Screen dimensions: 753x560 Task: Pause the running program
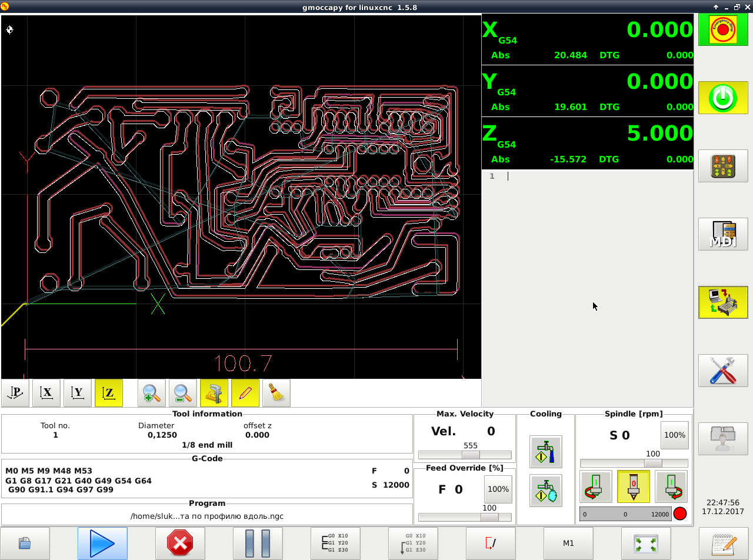pyautogui.click(x=258, y=543)
